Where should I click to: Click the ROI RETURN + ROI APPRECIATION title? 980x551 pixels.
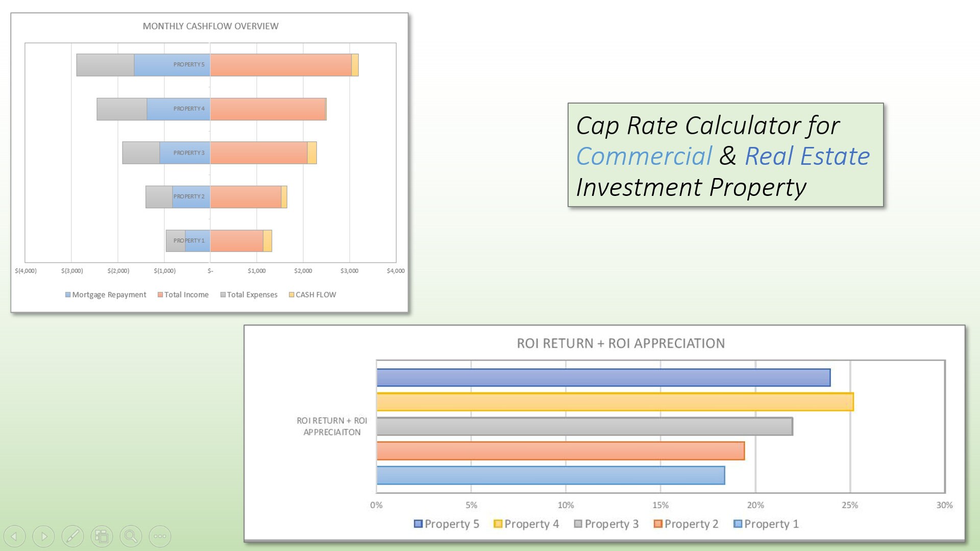[620, 343]
